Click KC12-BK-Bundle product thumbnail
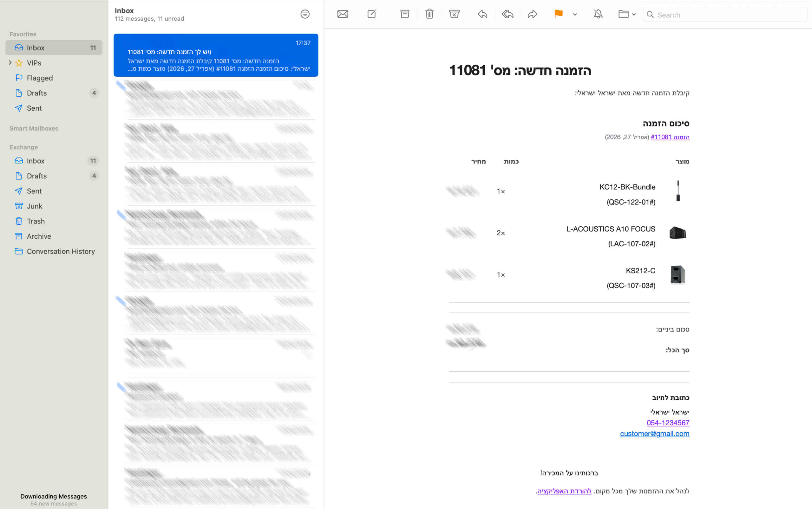The width and height of the screenshot is (812, 509). pyautogui.click(x=678, y=191)
